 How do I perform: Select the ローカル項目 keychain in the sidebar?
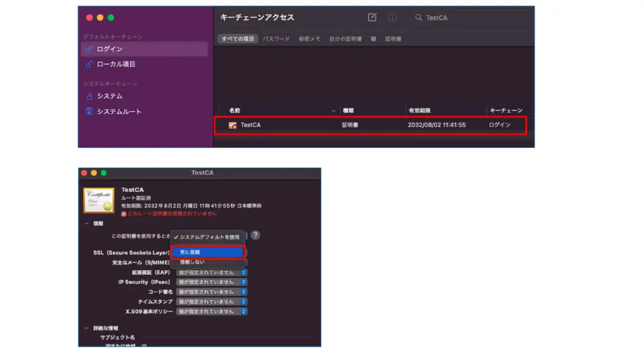click(144, 64)
